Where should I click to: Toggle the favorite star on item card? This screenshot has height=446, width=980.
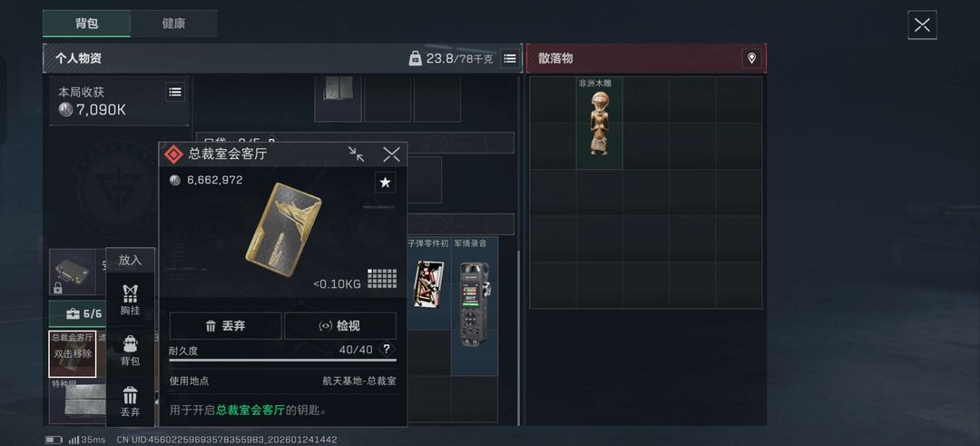tap(385, 183)
